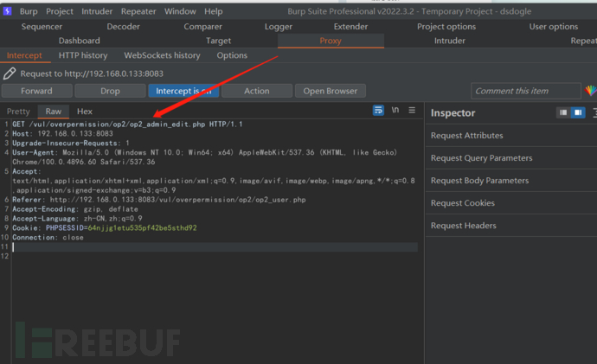Switch editor to Hex view
Screen dimensions: 597x364
point(85,112)
